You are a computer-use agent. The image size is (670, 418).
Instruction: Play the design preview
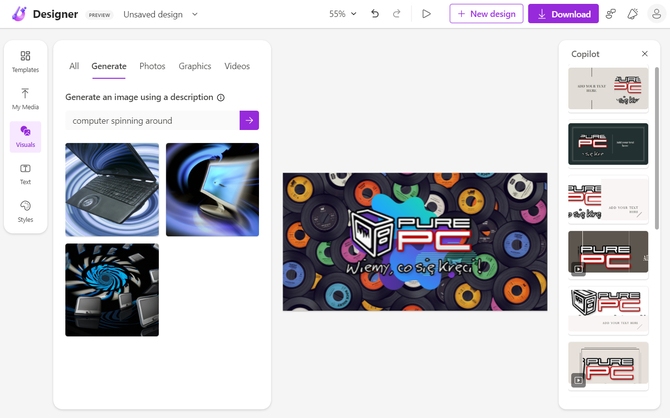click(426, 14)
